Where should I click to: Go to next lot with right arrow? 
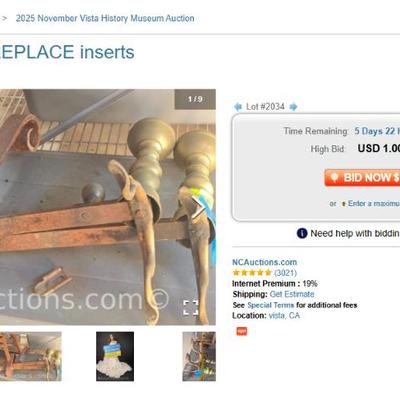pos(293,107)
